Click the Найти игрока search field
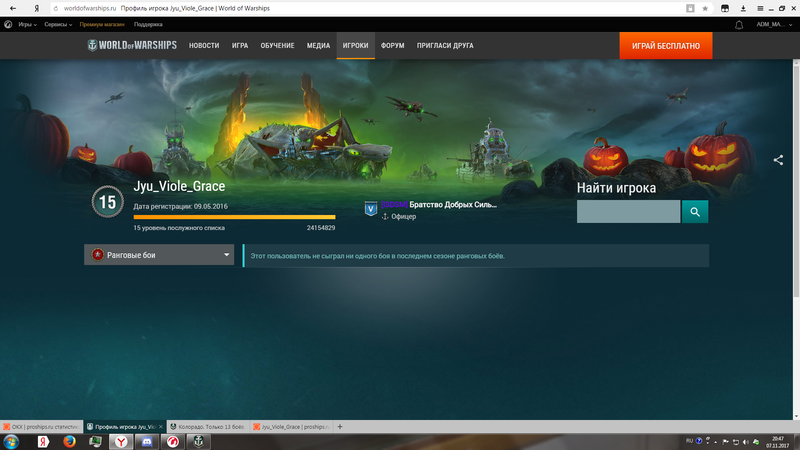 tap(629, 212)
